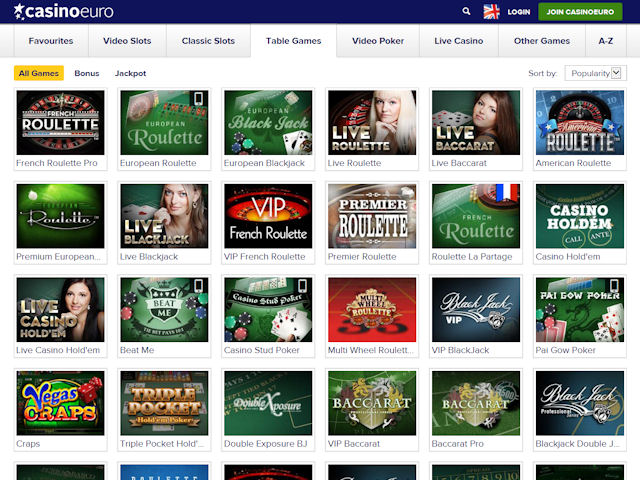Click the "Live Blackjack" title text
This screenshot has width=640, height=480.
point(149,257)
